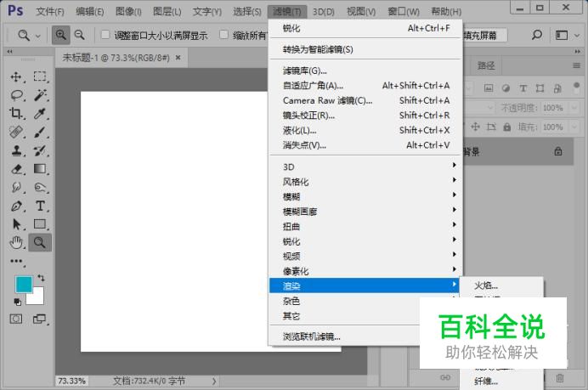The height and width of the screenshot is (390, 588).
Task: Select the Eraser tool
Action: coord(16,169)
